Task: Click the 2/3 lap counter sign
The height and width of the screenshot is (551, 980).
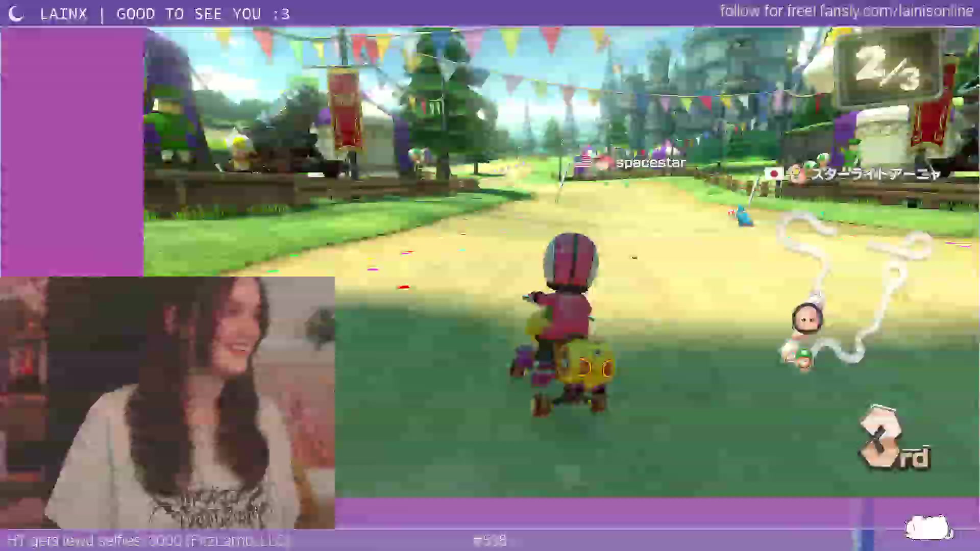Action: (888, 68)
